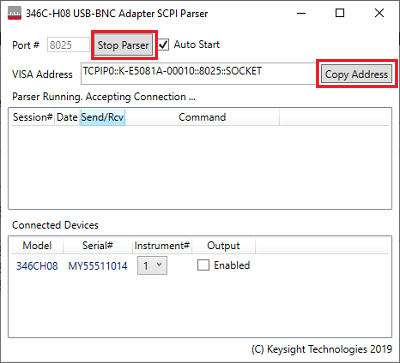Viewport: 400px width, 363px height.
Task: Select the VISA Address text field
Action: (198, 73)
